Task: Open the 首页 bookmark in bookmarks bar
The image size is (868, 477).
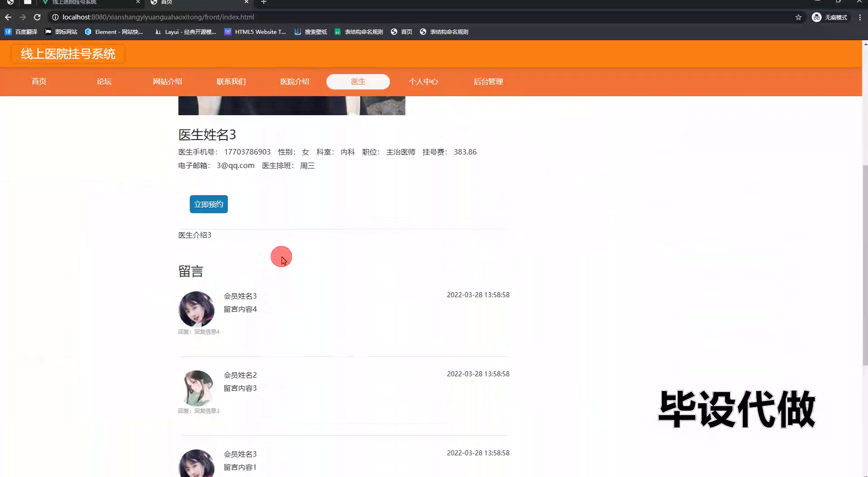Action: pos(401,32)
